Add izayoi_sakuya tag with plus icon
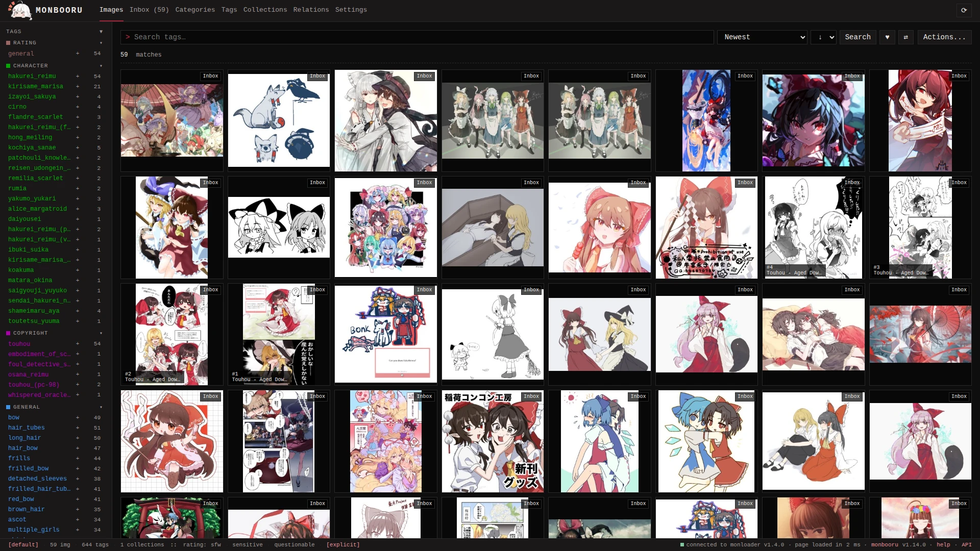Screen dimensions: 980x551 78,96
